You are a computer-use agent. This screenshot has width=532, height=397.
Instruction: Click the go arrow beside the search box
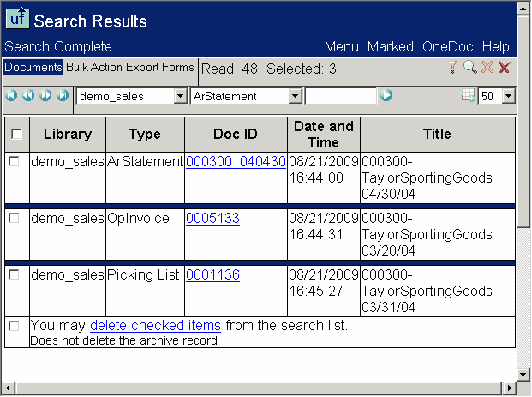coord(386,95)
